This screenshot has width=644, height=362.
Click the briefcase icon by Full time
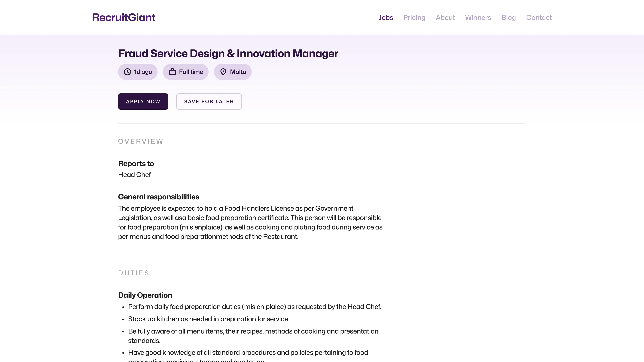click(172, 72)
